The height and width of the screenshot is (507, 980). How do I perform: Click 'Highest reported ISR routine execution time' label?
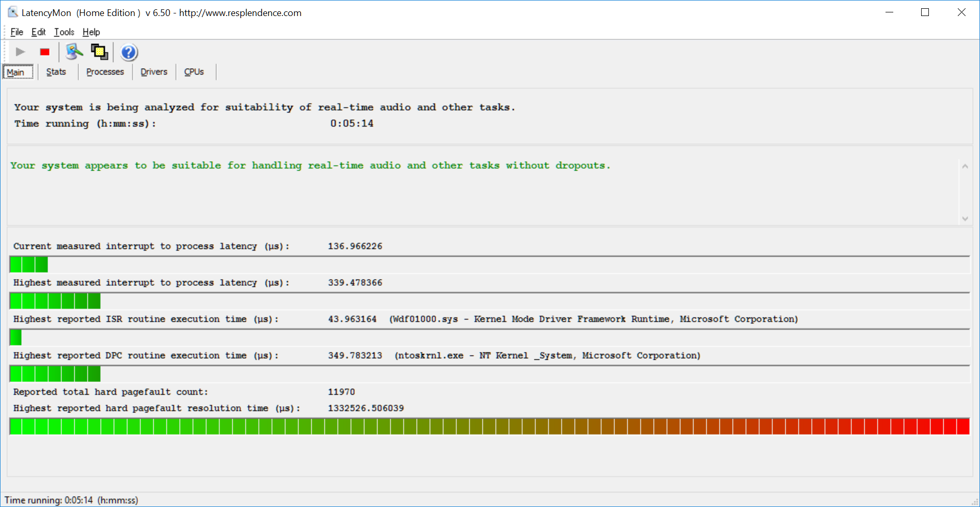click(x=146, y=319)
